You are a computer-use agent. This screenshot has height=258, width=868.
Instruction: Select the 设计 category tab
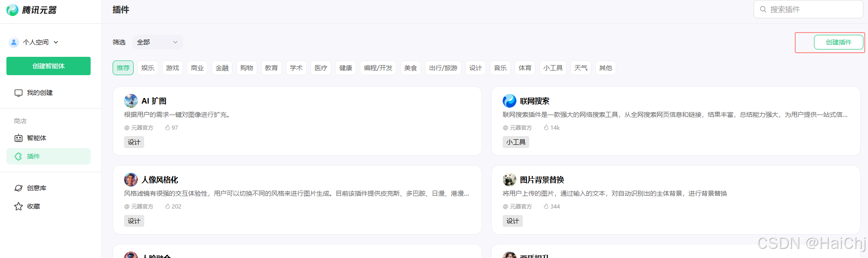476,68
